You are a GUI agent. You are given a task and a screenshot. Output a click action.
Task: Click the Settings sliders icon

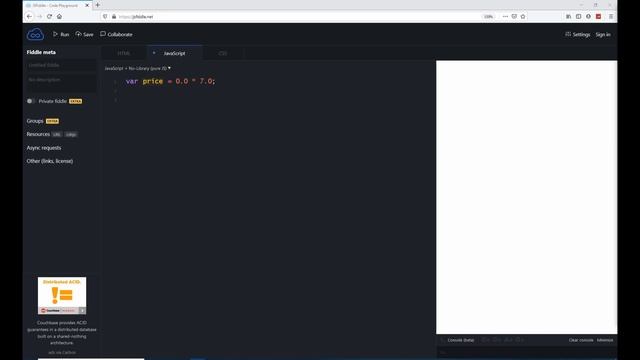pos(568,34)
